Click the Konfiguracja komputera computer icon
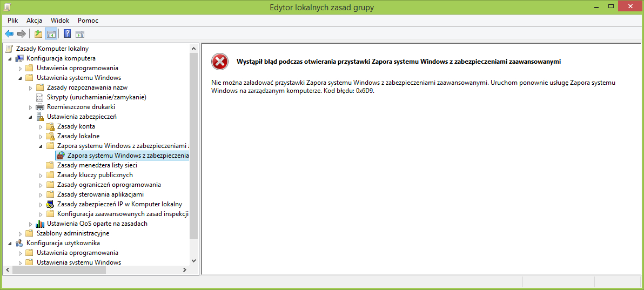 tap(19, 58)
